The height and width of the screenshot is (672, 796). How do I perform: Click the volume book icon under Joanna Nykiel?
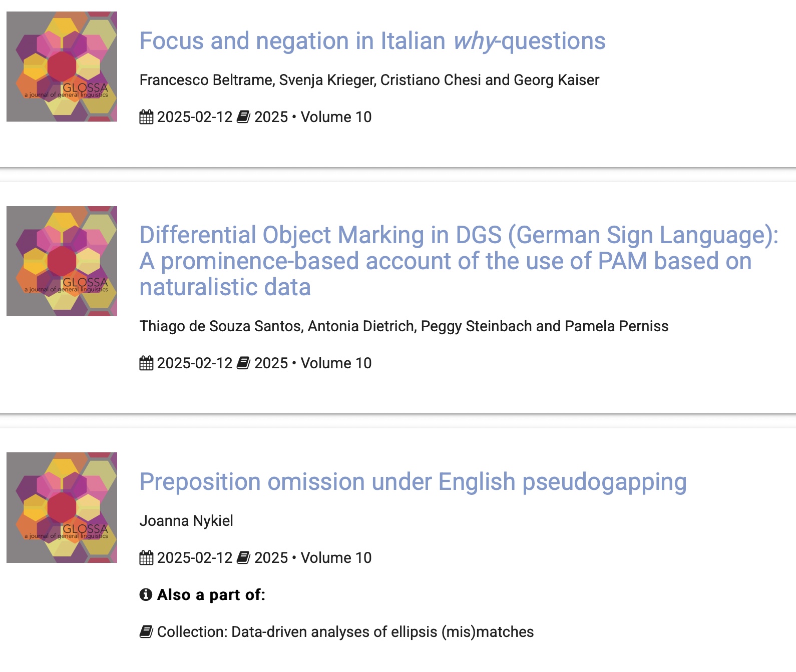pyautogui.click(x=243, y=558)
